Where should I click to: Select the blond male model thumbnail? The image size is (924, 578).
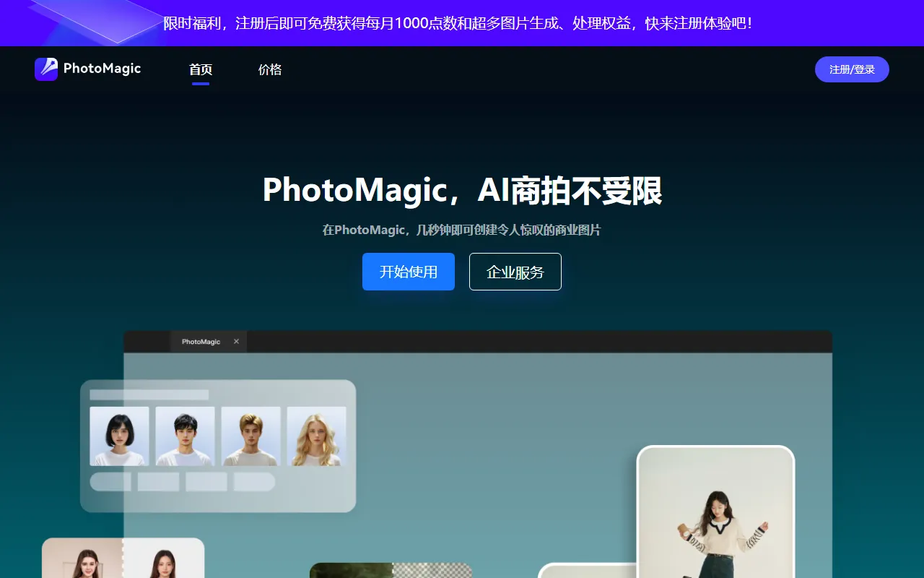pyautogui.click(x=251, y=436)
